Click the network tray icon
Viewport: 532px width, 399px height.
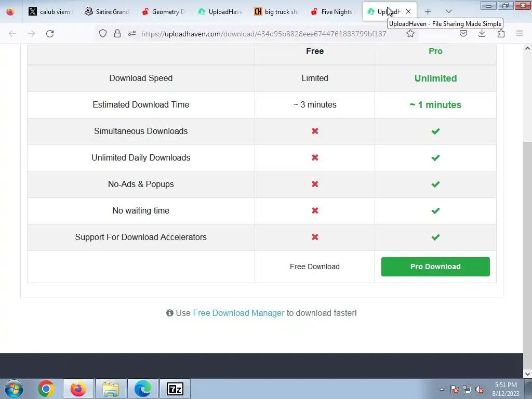tap(467, 389)
